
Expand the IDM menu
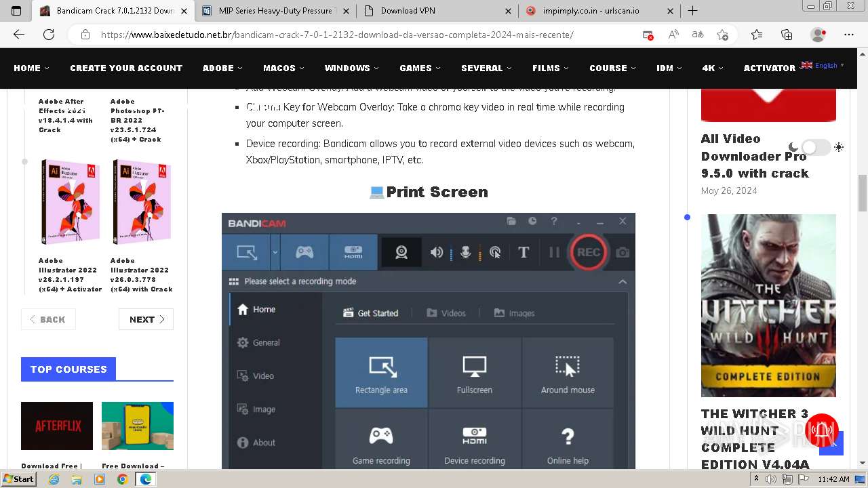click(x=669, y=68)
